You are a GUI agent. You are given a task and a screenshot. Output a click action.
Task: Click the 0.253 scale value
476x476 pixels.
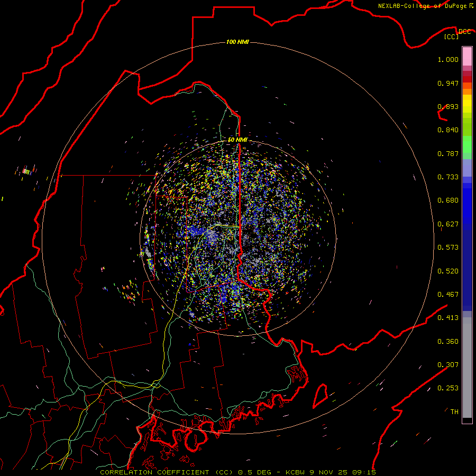448,388
